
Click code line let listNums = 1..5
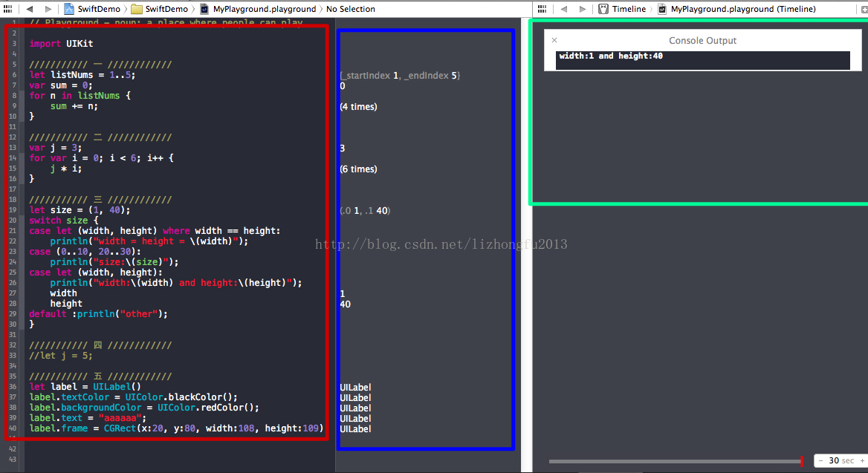(82, 75)
